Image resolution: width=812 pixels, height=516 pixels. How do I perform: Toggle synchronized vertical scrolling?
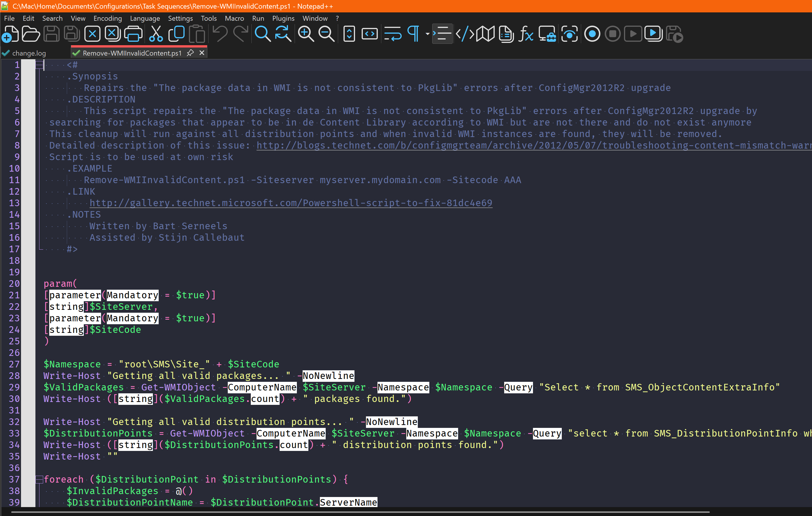(349, 34)
